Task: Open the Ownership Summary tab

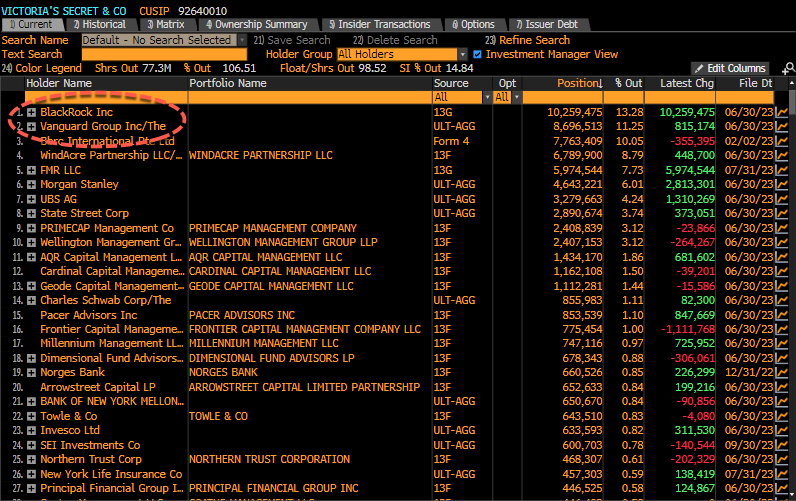Action: click(x=257, y=24)
